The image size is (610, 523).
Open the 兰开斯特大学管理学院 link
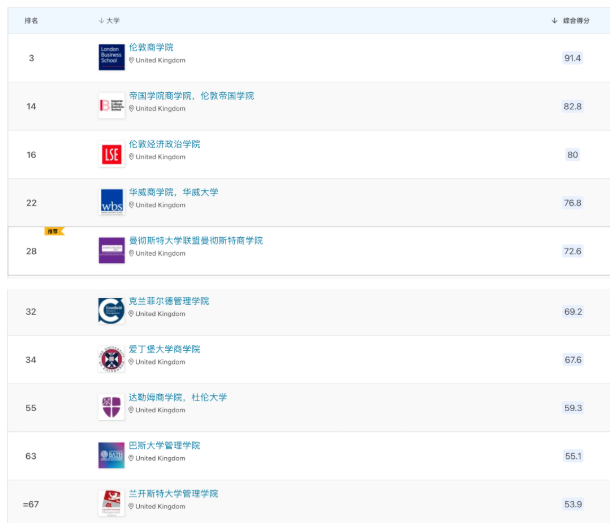coord(174,494)
